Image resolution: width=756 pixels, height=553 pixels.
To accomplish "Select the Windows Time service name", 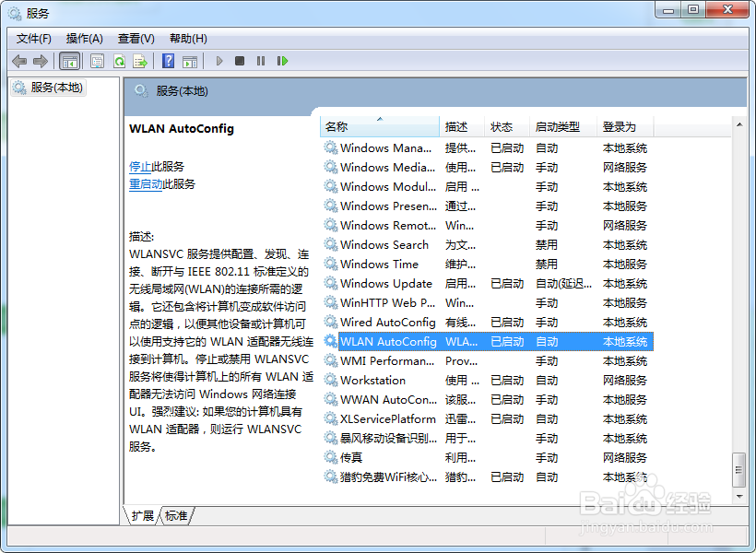I will click(379, 265).
